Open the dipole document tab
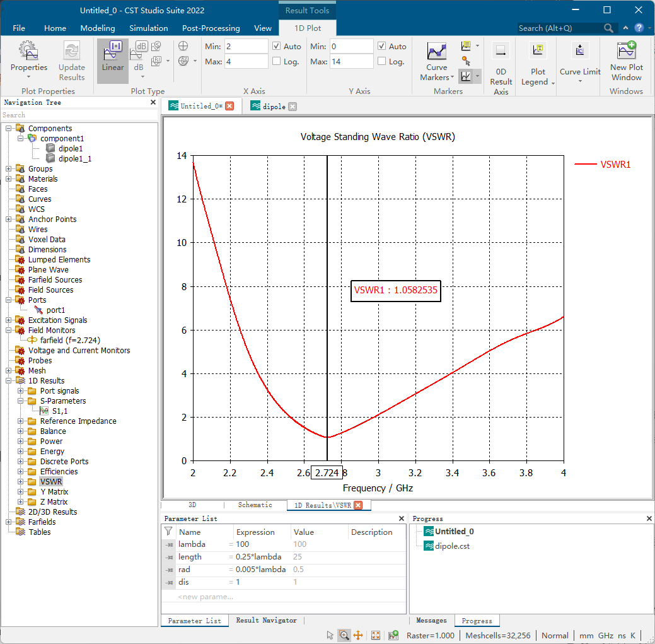Screen dimensions: 655x644 point(274,107)
